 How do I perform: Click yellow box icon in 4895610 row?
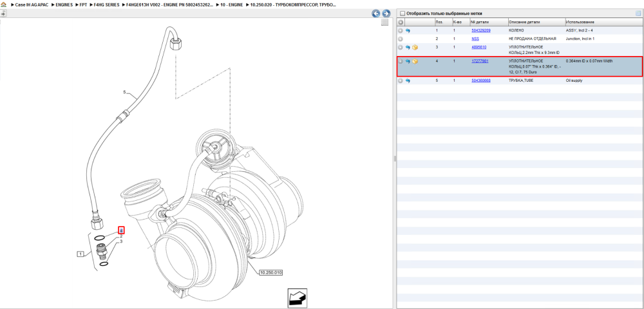pos(415,48)
